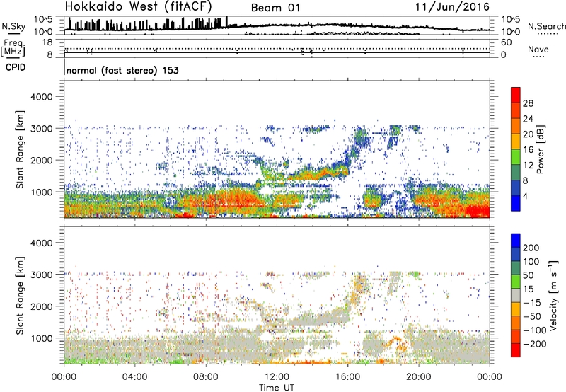Click 'Slant Range [km]' label of power panel
Image resolution: width=566 pixels, height=392 pixels.
(x=21, y=149)
